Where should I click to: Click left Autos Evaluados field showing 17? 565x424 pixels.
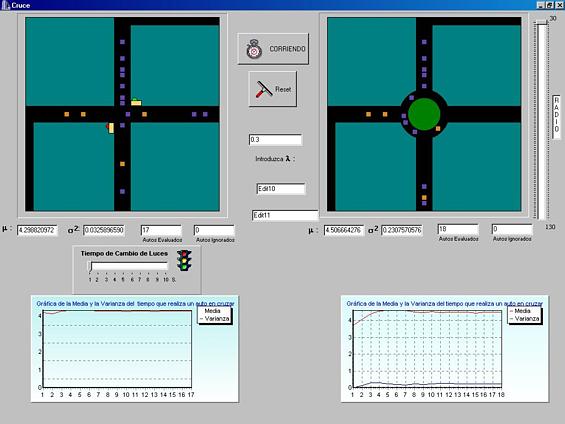pos(161,230)
